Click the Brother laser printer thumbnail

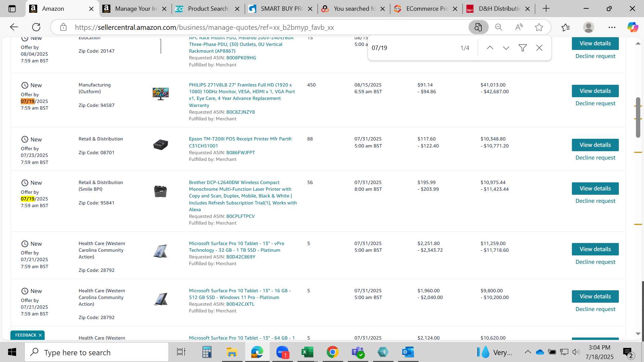(x=160, y=191)
